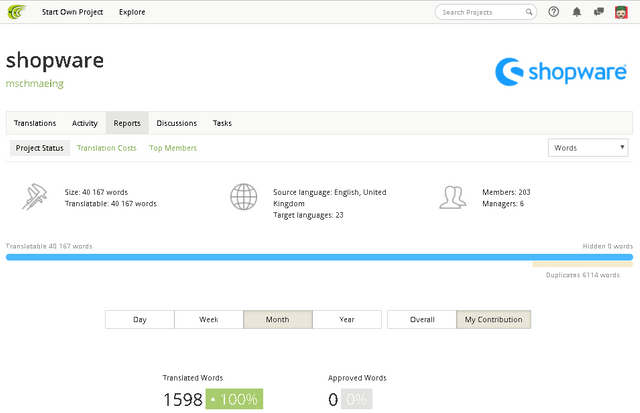Open the user avatar menu
Screen dimensions: 640x413
(621, 12)
